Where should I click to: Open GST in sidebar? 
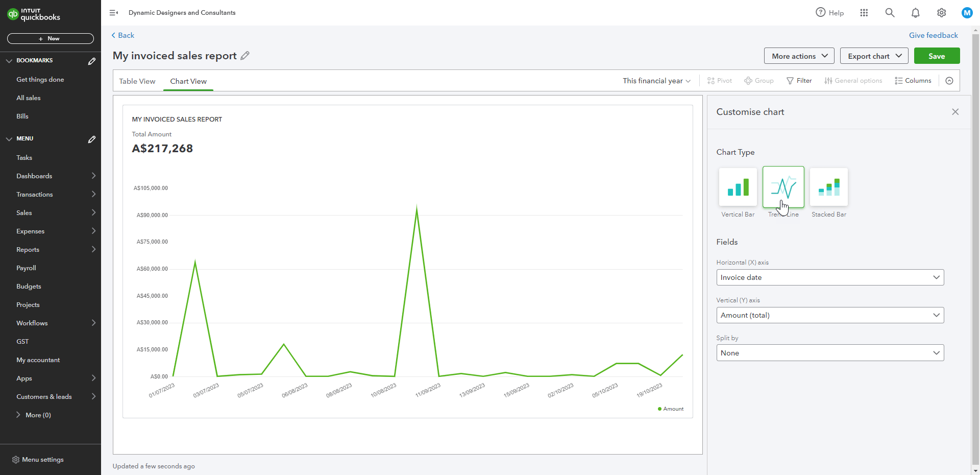[x=22, y=342]
